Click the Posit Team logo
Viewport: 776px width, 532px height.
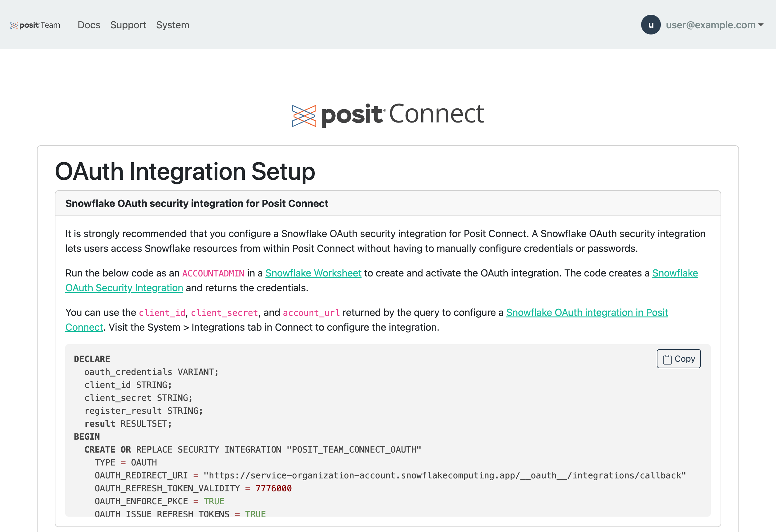[x=35, y=25]
